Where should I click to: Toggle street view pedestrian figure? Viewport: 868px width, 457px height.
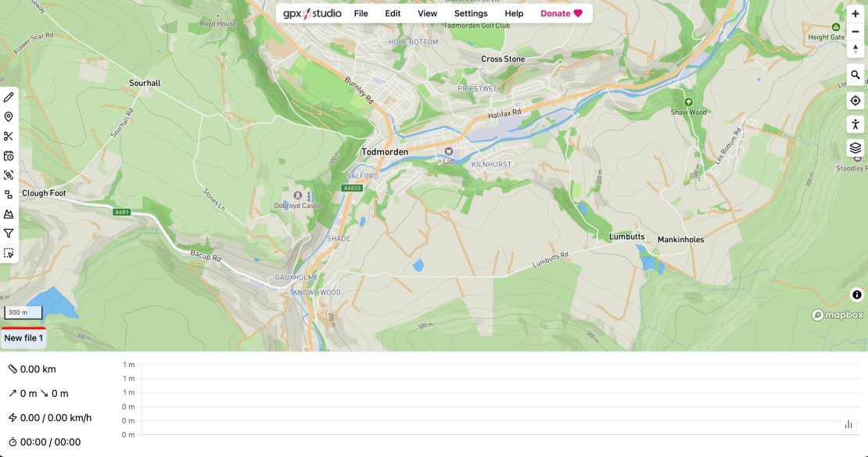point(855,124)
